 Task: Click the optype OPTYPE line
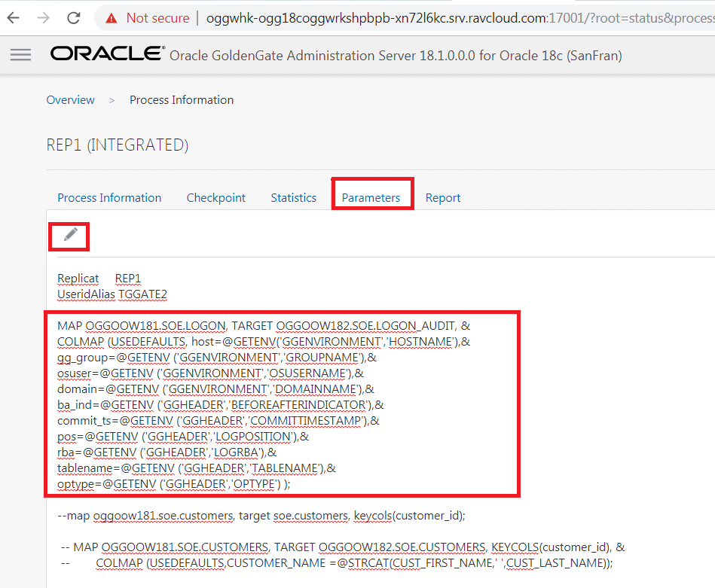pos(174,483)
